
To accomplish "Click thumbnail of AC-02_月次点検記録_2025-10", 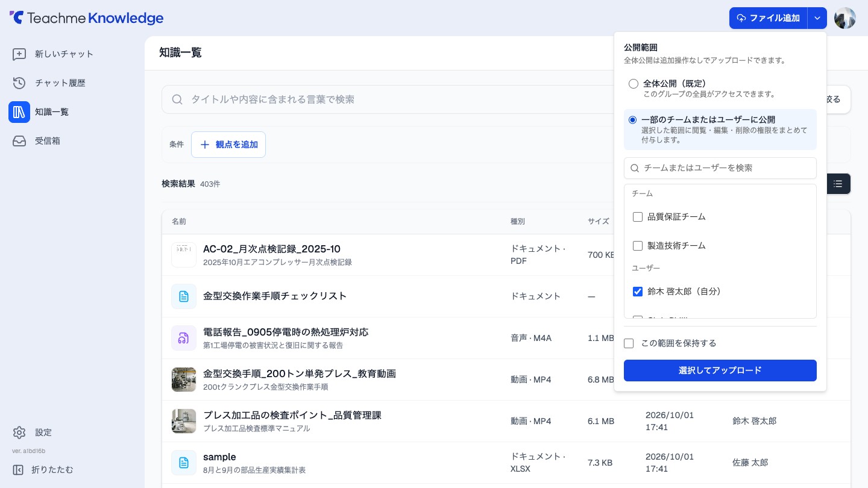I will click(x=184, y=255).
